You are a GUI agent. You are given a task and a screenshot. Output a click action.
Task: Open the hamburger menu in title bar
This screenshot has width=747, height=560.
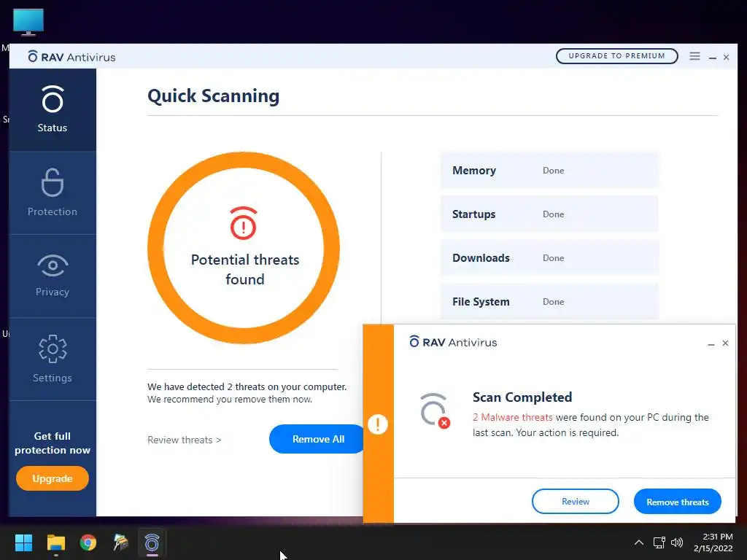[694, 56]
